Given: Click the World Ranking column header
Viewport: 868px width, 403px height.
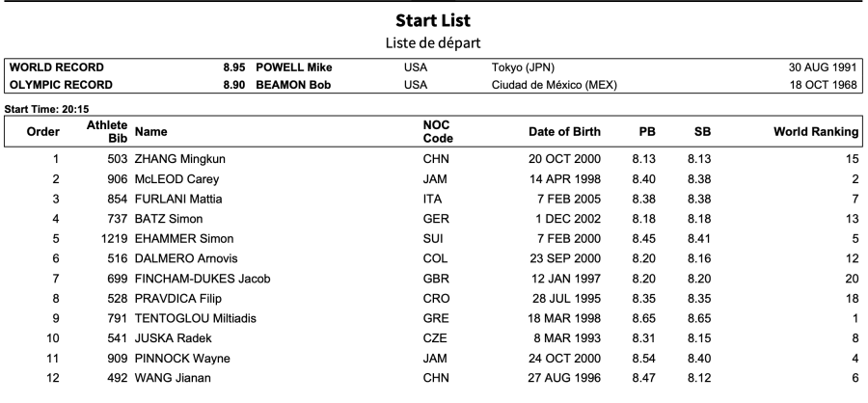Looking at the screenshot, I should tap(814, 130).
